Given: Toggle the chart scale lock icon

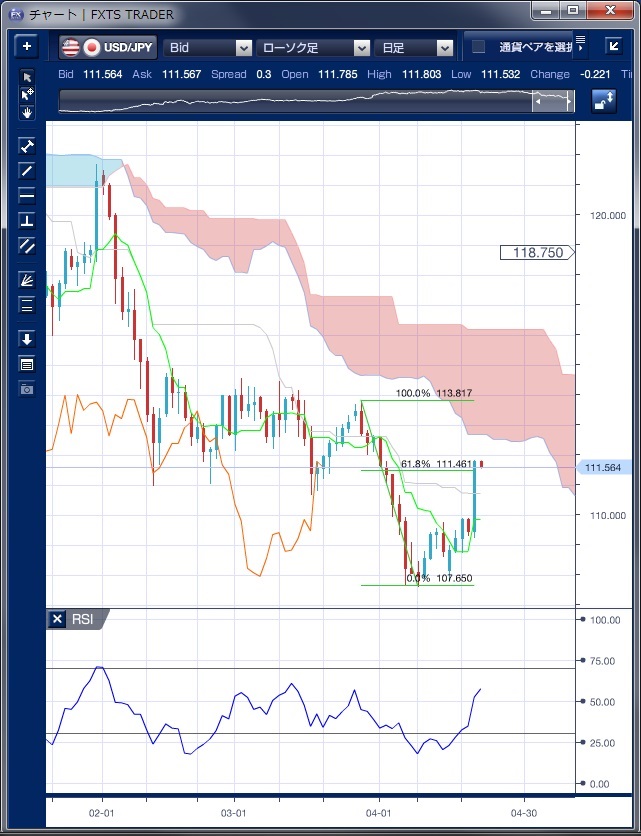Looking at the screenshot, I should (603, 100).
